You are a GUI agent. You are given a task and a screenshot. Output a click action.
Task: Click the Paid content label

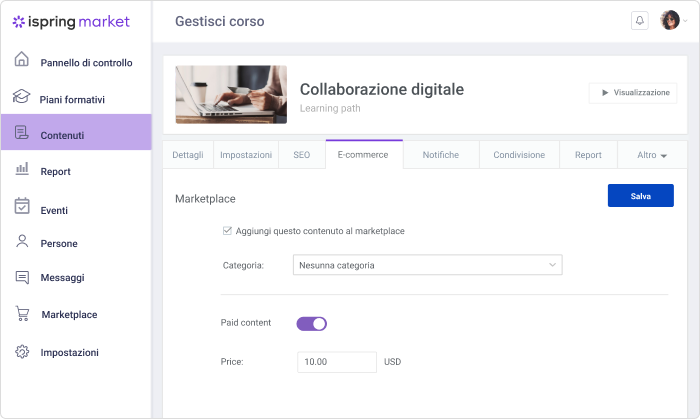click(246, 323)
